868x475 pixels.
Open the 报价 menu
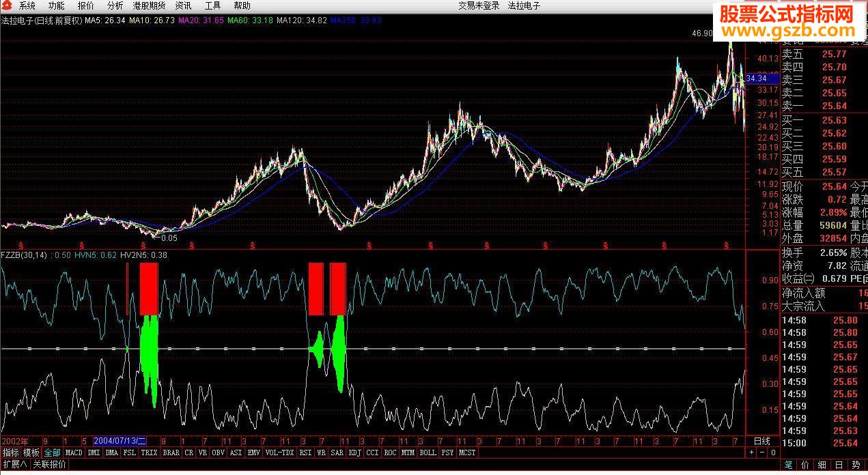point(86,6)
